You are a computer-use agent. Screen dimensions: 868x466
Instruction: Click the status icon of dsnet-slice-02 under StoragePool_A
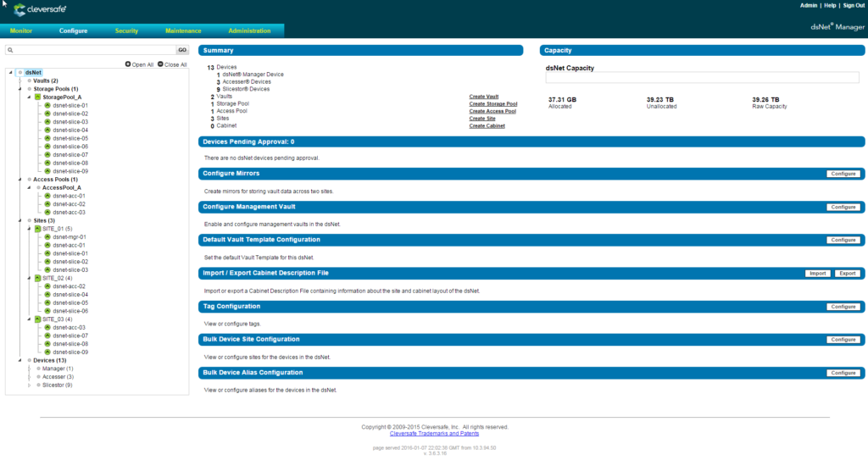47,114
